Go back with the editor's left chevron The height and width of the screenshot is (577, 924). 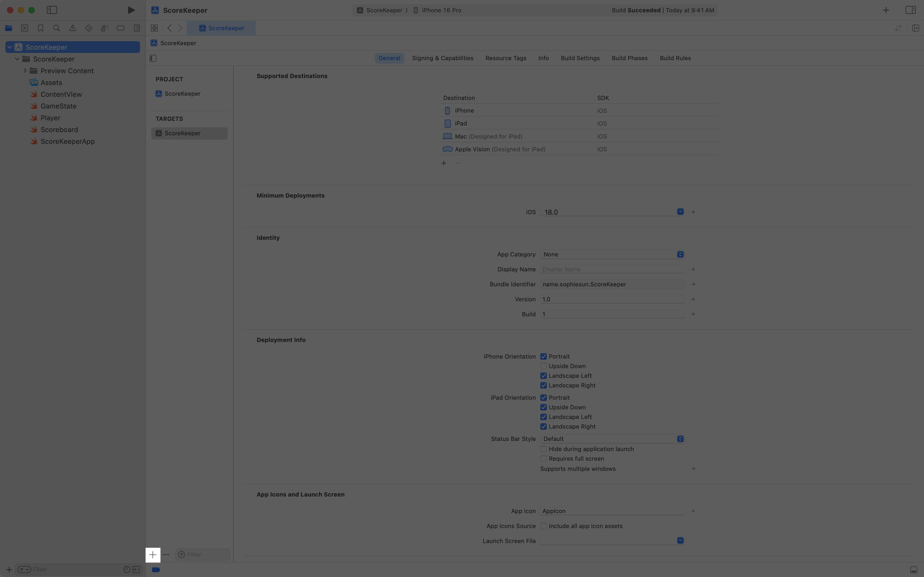(170, 28)
